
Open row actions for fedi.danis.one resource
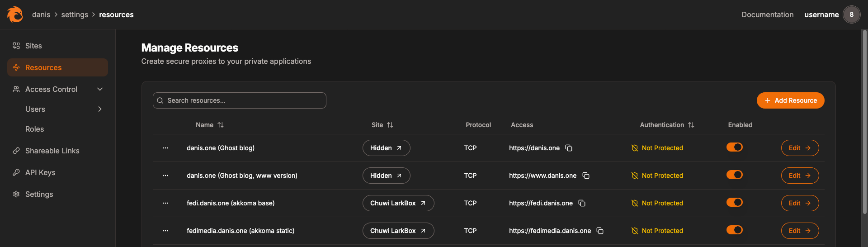(165, 203)
